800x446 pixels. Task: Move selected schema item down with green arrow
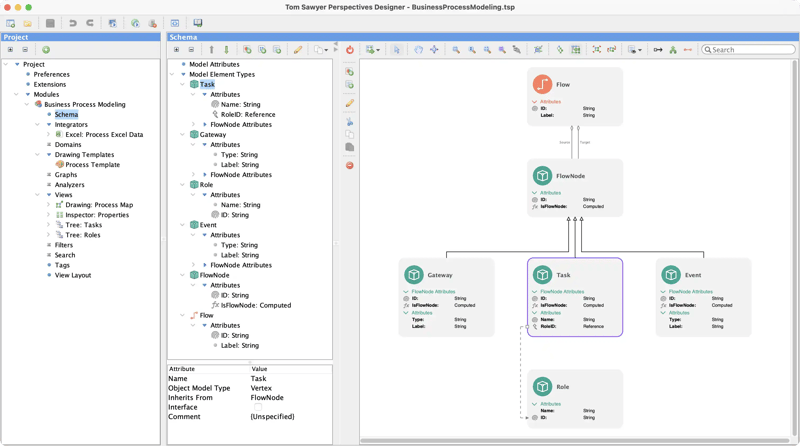pyautogui.click(x=227, y=50)
